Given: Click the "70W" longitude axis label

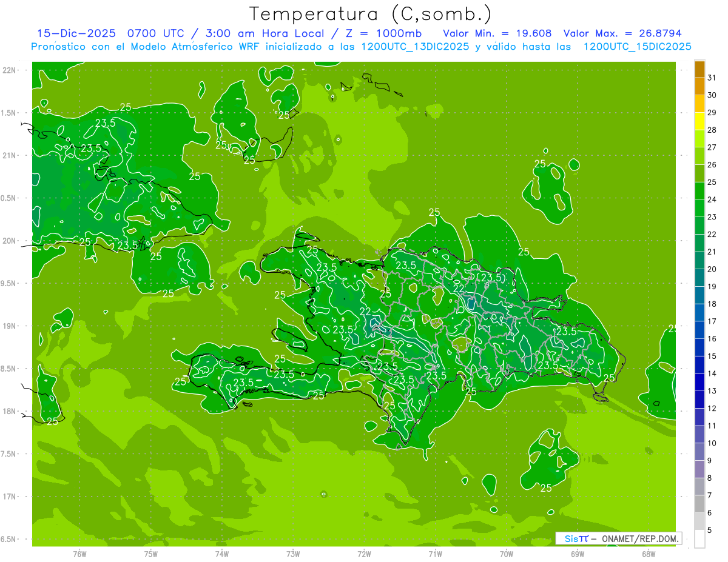Looking at the screenshot, I should click(507, 554).
